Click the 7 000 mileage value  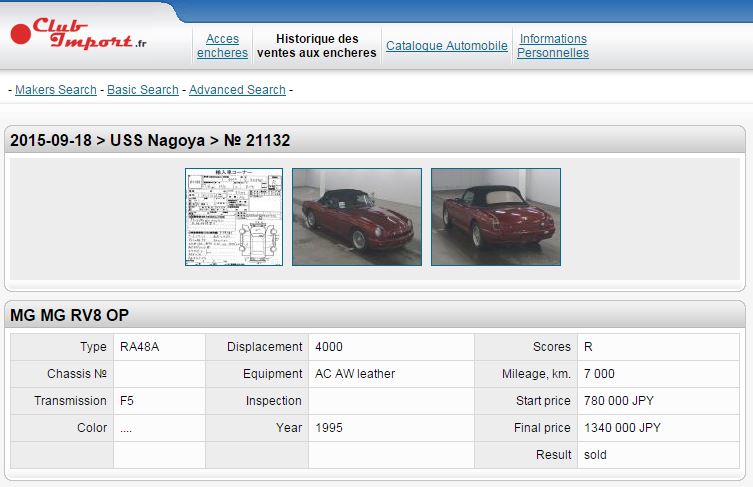599,374
